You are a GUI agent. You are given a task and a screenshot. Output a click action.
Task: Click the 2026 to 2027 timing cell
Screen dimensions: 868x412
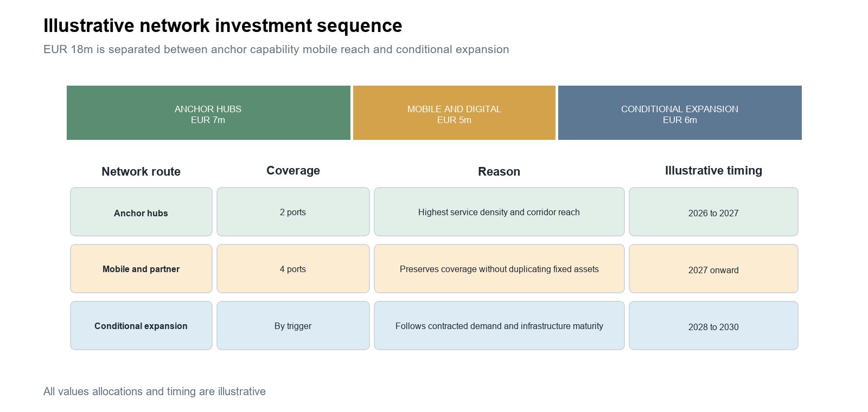coord(713,212)
